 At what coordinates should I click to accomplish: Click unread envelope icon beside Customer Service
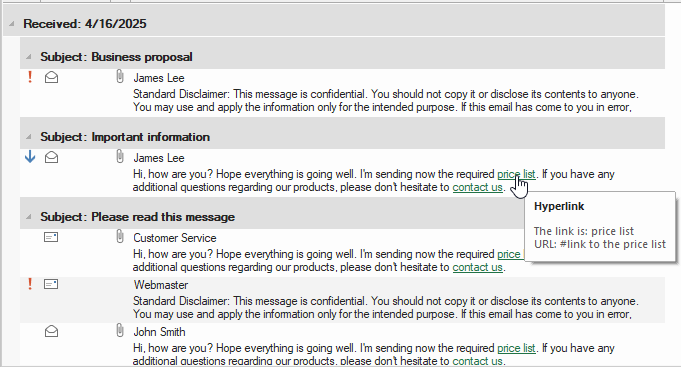51,237
